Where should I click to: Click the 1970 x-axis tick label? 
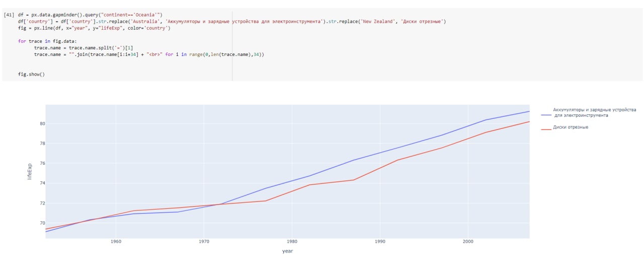tap(204, 242)
